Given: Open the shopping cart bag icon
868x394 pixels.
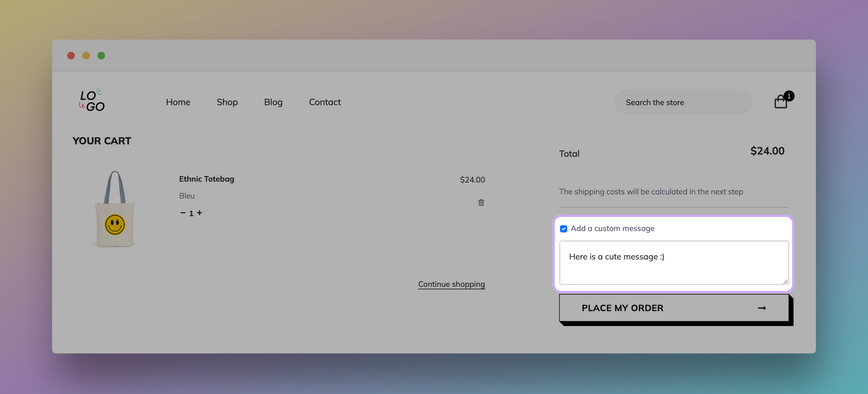Looking at the screenshot, I should click(780, 102).
